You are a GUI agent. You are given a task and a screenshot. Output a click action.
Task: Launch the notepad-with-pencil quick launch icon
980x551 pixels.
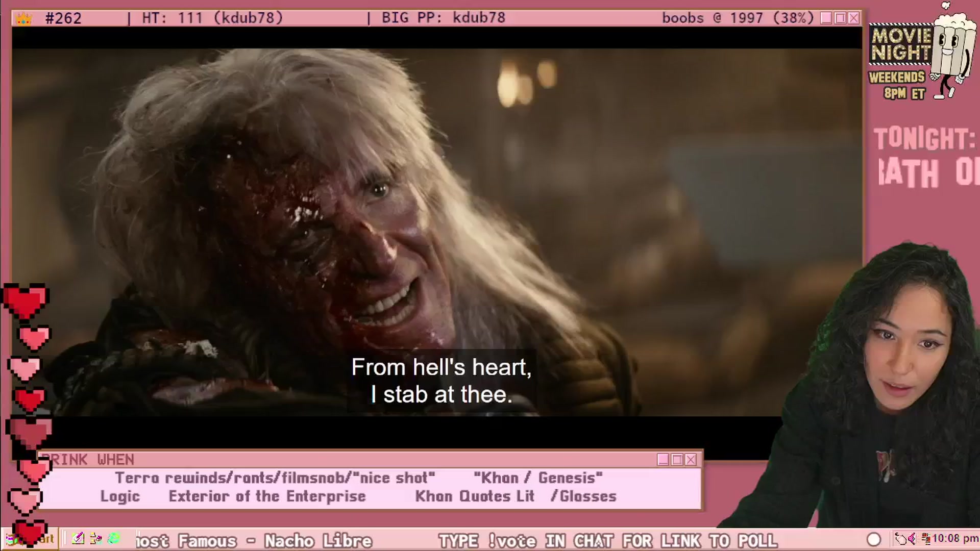point(78,538)
